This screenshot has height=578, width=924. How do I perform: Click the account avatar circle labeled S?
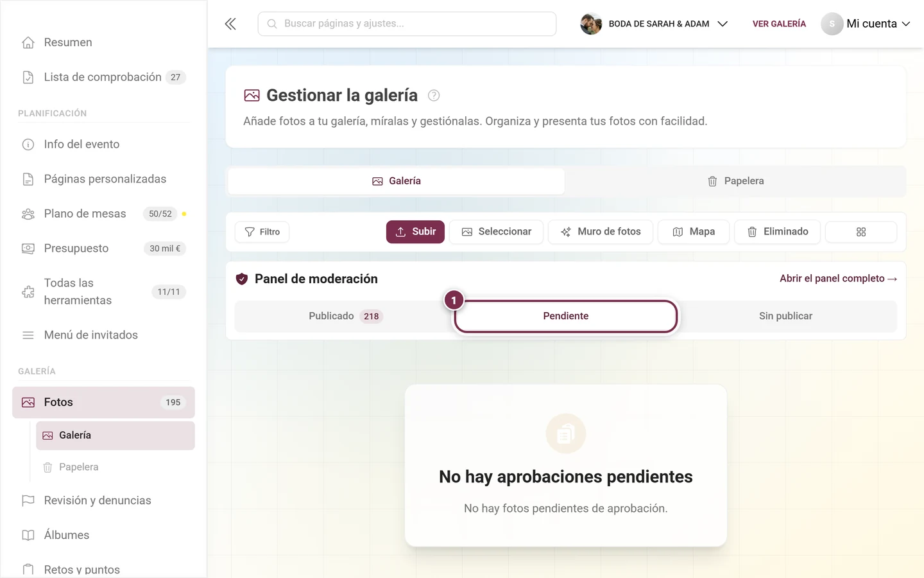coord(832,24)
